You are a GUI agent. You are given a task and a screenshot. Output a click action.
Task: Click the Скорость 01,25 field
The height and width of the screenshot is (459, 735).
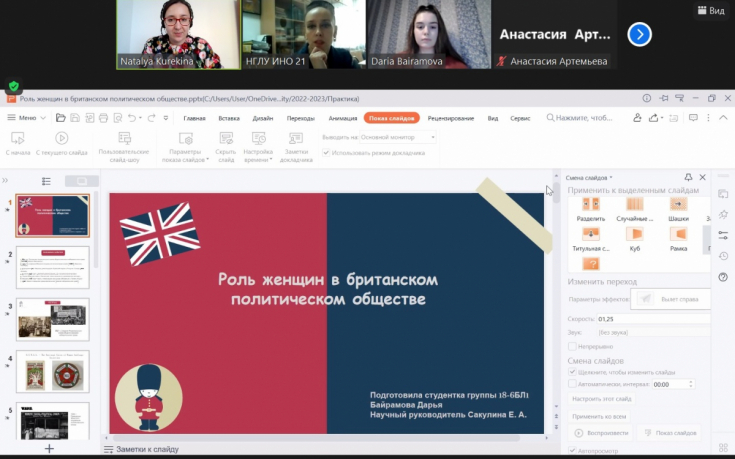tap(653, 319)
